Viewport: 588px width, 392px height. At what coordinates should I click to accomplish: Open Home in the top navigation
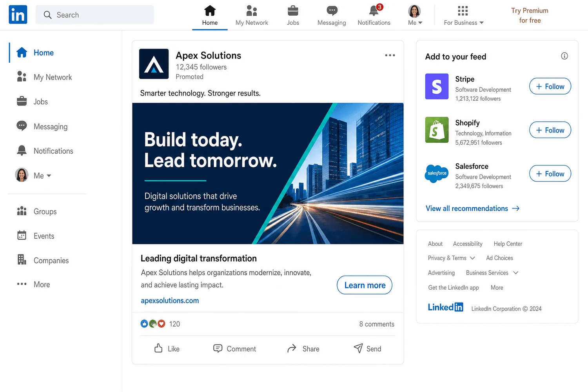(x=210, y=16)
